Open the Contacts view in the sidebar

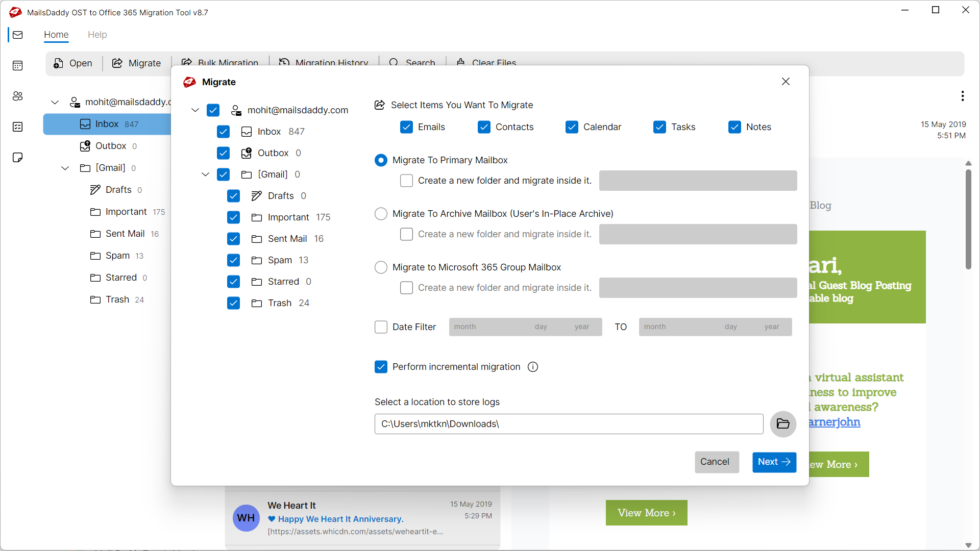tap(18, 96)
